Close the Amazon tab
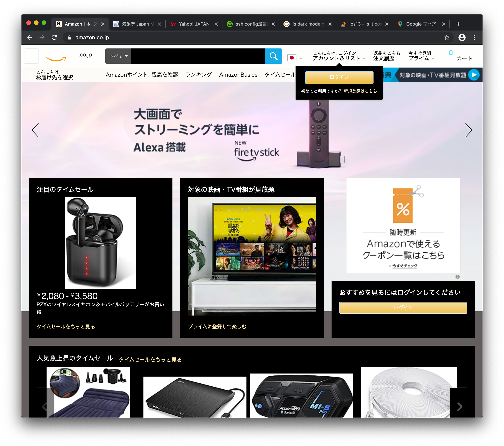Image resolution: width=504 pixels, height=446 pixels. coord(103,24)
